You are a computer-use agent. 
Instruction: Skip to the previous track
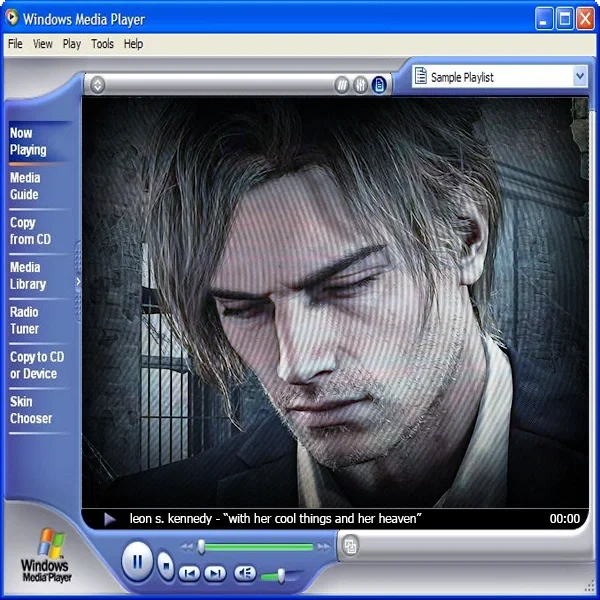pos(189,573)
